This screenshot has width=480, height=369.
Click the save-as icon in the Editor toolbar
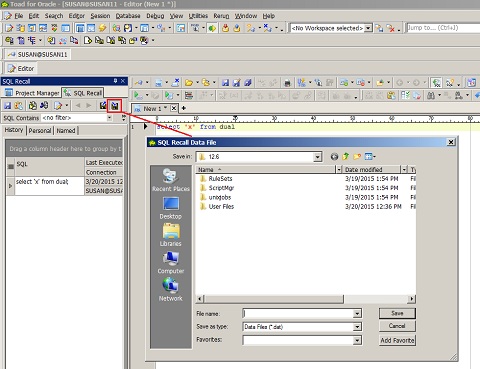click(x=236, y=82)
